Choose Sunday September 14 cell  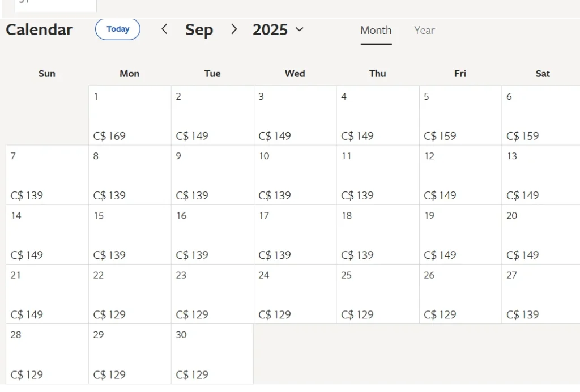(x=48, y=235)
